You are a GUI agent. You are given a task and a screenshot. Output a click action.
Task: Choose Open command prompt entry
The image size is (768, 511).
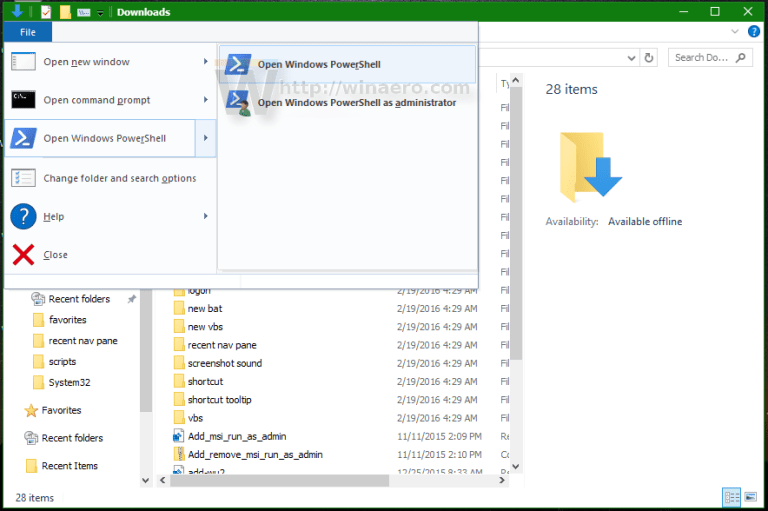tap(110, 100)
